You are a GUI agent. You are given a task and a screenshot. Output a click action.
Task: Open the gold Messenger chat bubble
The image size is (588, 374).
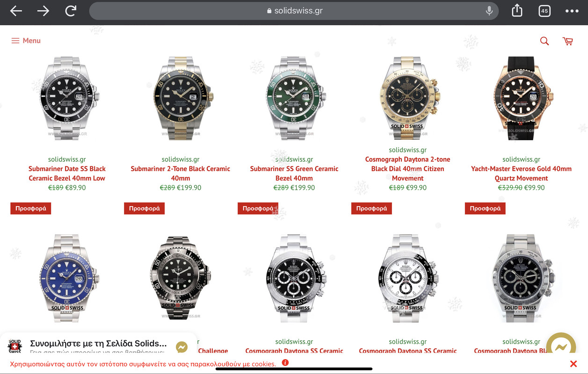561,347
